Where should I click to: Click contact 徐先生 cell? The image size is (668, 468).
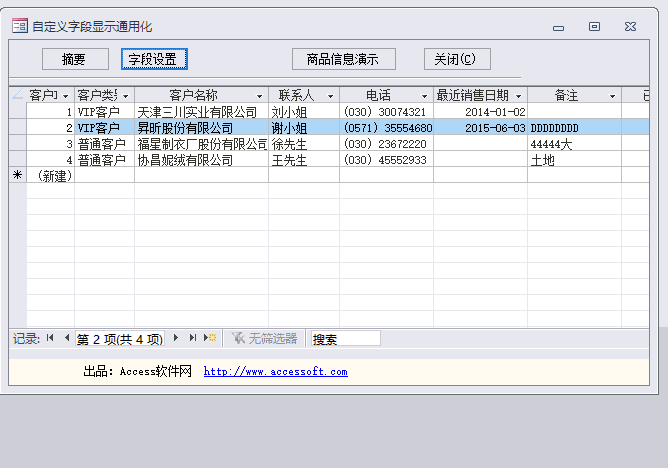[304, 144]
